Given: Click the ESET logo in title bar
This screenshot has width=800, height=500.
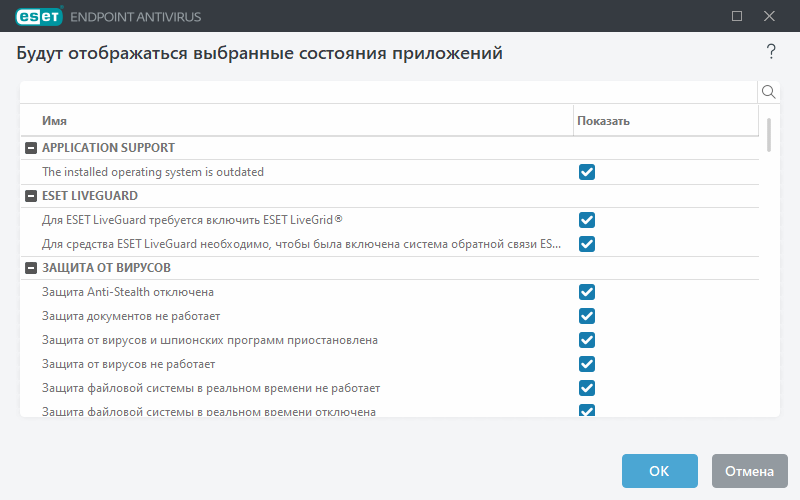Looking at the screenshot, I should point(37,16).
